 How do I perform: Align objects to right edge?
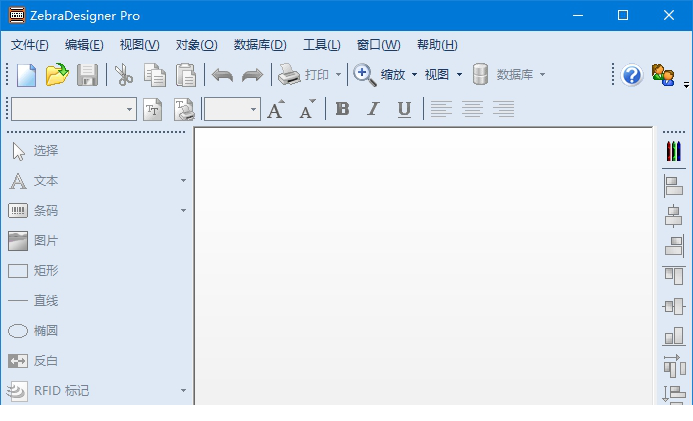[674, 246]
